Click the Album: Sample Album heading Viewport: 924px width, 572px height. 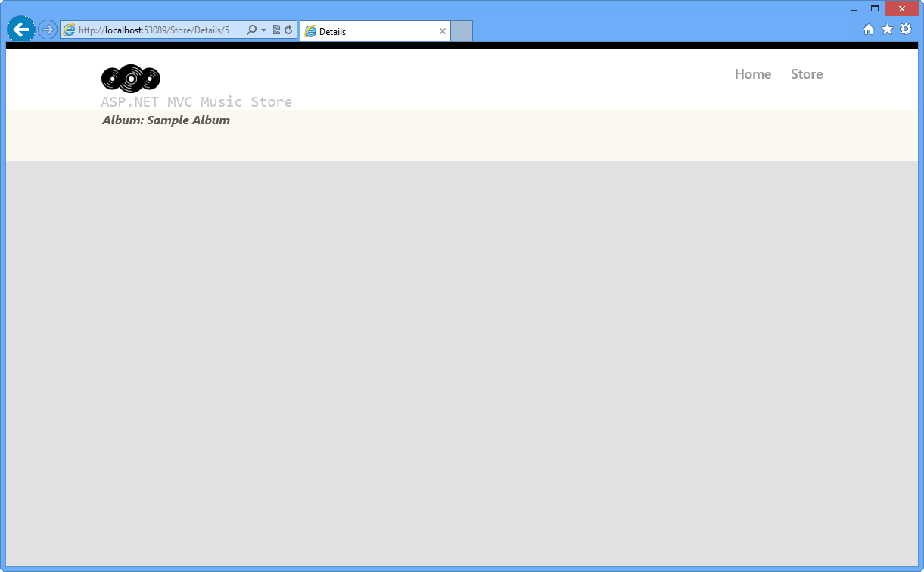(166, 120)
